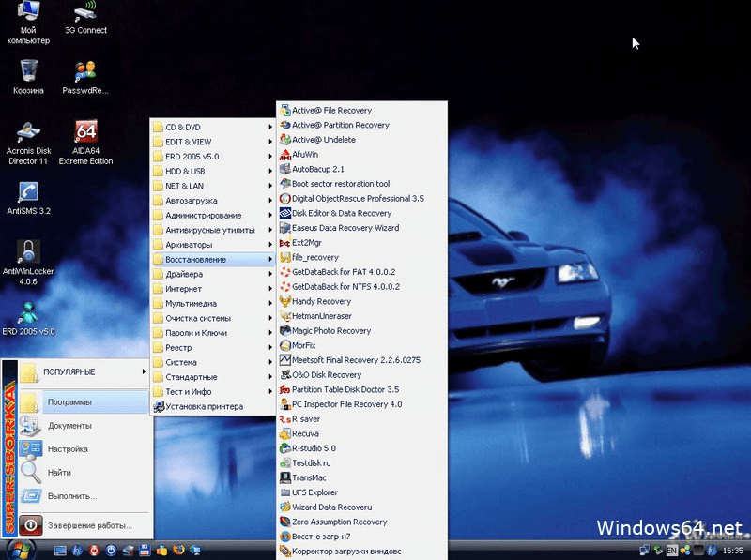Open the Интернет menu folder
751x560 pixels.
[x=213, y=289]
